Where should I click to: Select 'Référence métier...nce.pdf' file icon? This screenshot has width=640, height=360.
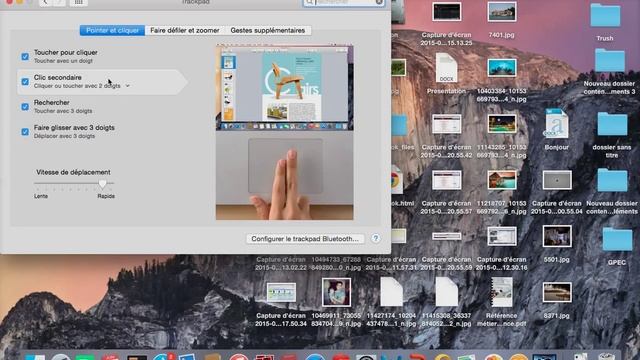point(501,292)
